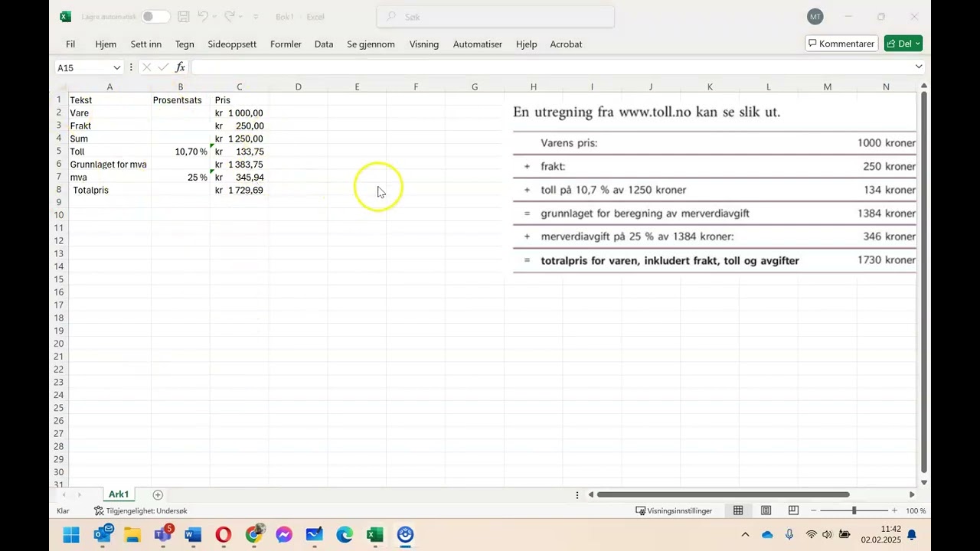Click the Kommentarer button
Screen dimensions: 980x551
[841, 44]
